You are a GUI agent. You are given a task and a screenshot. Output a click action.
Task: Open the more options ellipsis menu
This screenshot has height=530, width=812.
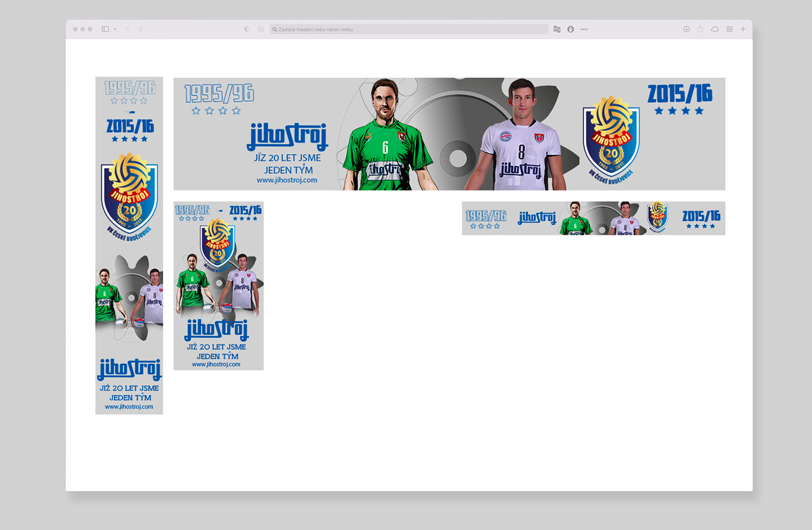coord(584,29)
